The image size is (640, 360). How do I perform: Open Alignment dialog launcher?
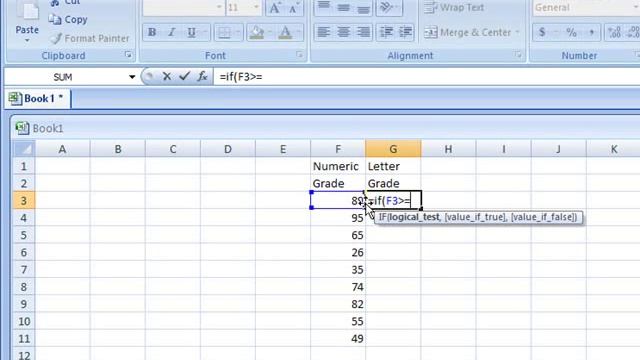click(518, 55)
